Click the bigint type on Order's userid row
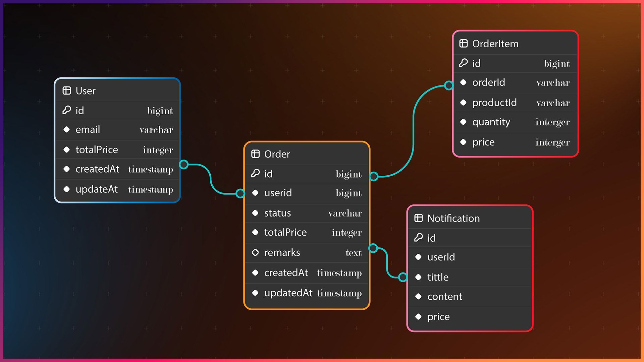 349,193
